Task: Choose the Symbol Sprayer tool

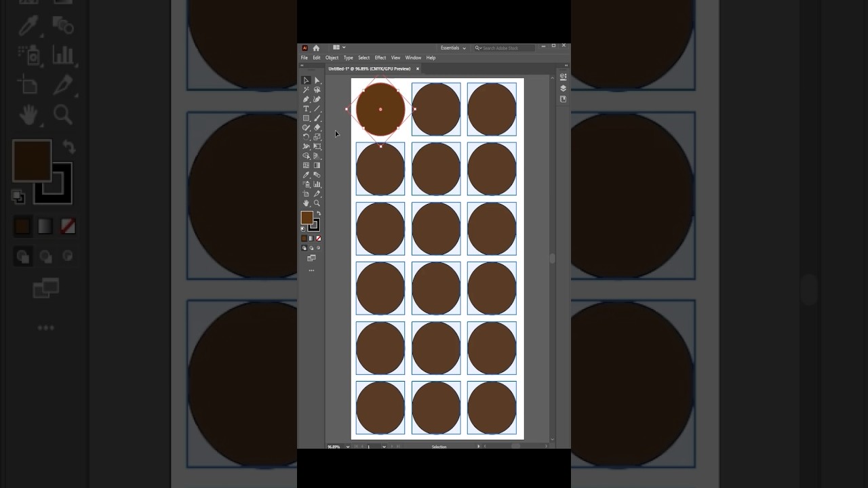Action: [x=306, y=184]
